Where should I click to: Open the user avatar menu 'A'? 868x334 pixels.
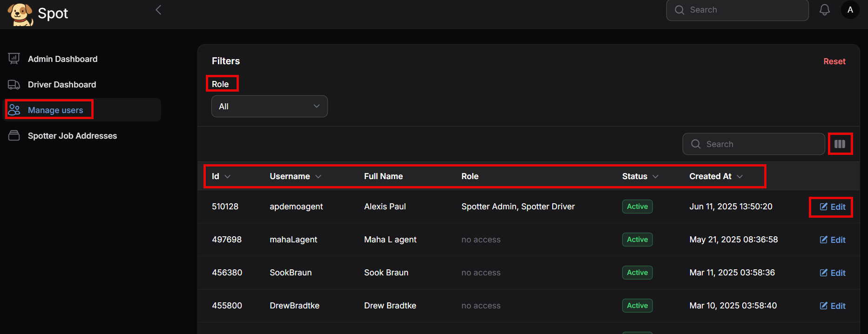(x=850, y=10)
